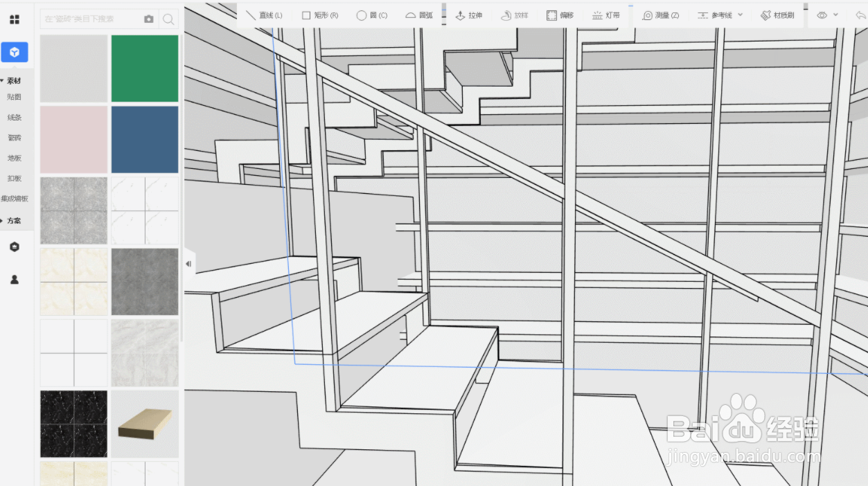Pick the dark blue material swatch
868x486 pixels.
tap(145, 139)
